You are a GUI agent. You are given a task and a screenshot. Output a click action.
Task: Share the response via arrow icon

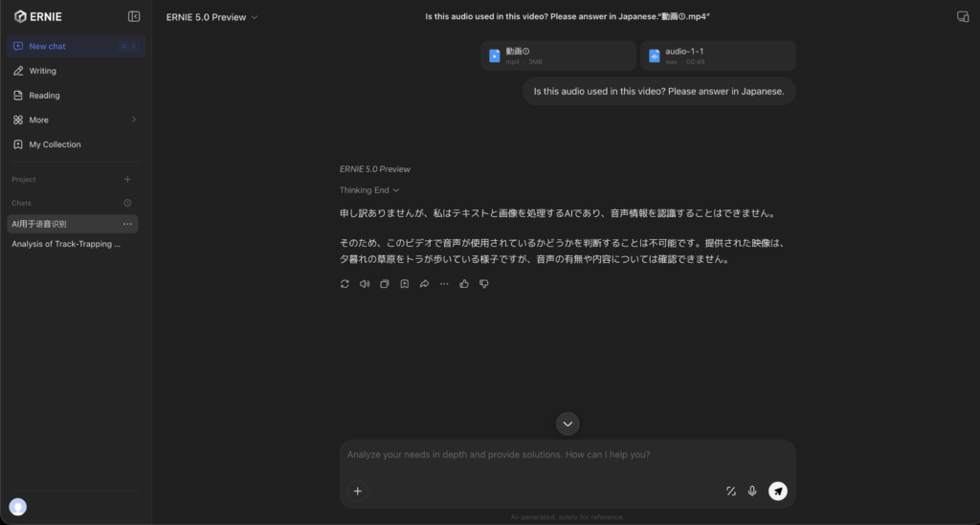coord(425,284)
